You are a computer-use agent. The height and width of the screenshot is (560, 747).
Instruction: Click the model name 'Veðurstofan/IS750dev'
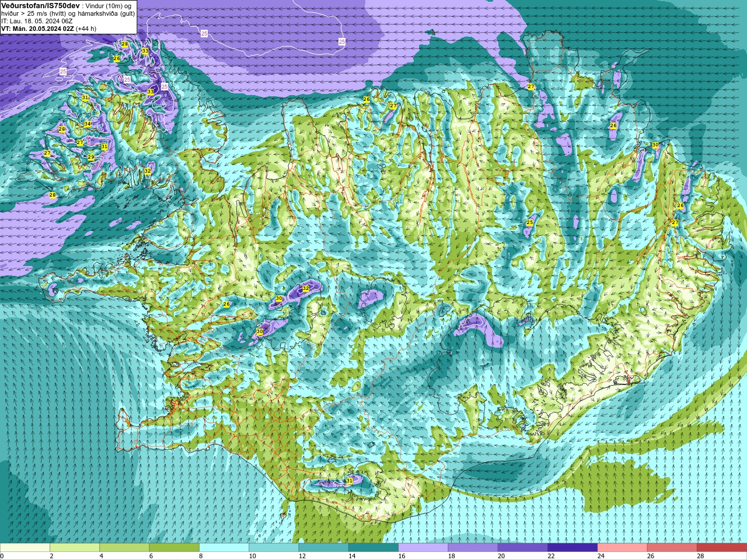(x=40, y=5)
